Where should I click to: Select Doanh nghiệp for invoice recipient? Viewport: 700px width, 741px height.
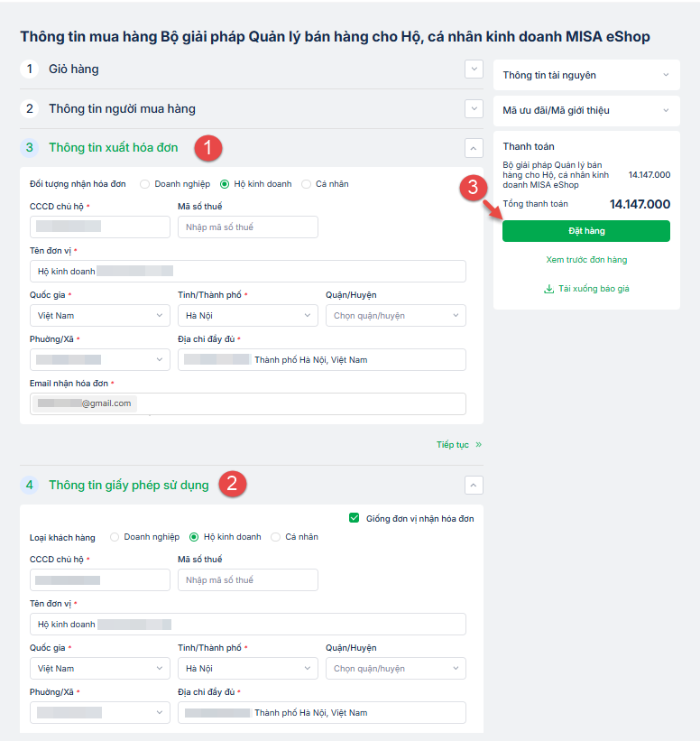pos(145,184)
